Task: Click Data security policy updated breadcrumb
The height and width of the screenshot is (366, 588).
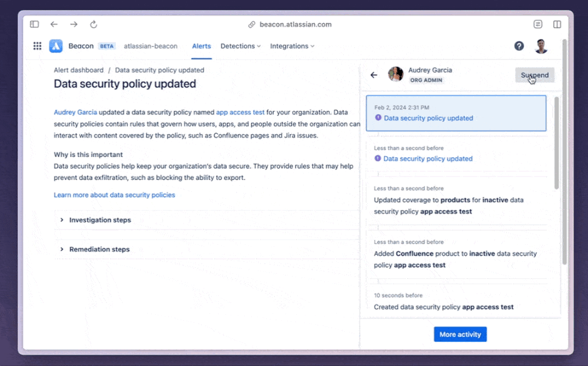Action: tap(160, 70)
